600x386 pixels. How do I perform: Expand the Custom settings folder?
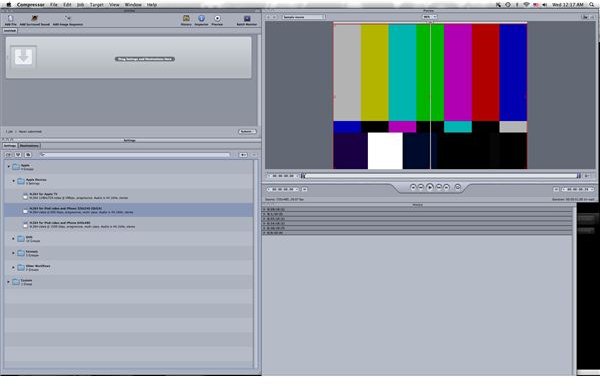[x=8, y=282]
